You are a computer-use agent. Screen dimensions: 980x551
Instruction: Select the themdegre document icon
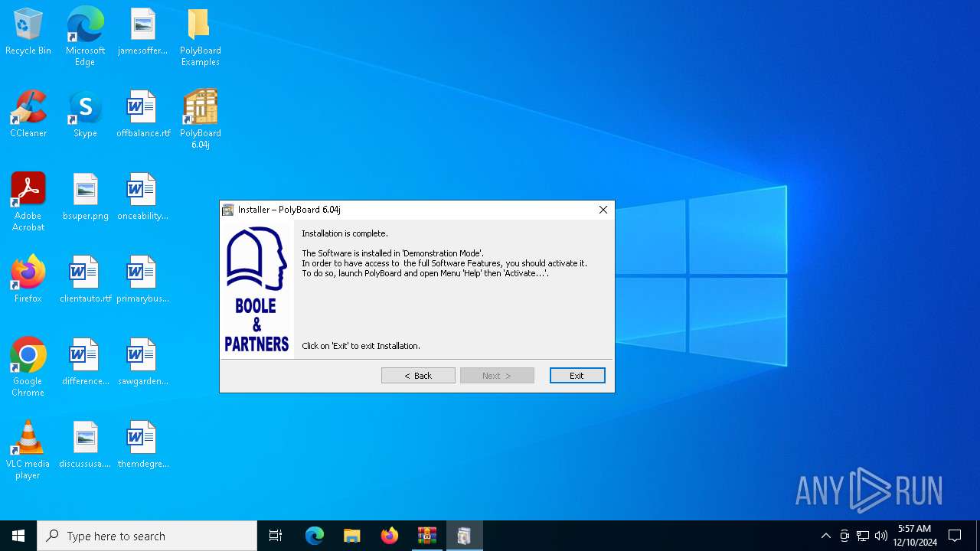pos(142,445)
